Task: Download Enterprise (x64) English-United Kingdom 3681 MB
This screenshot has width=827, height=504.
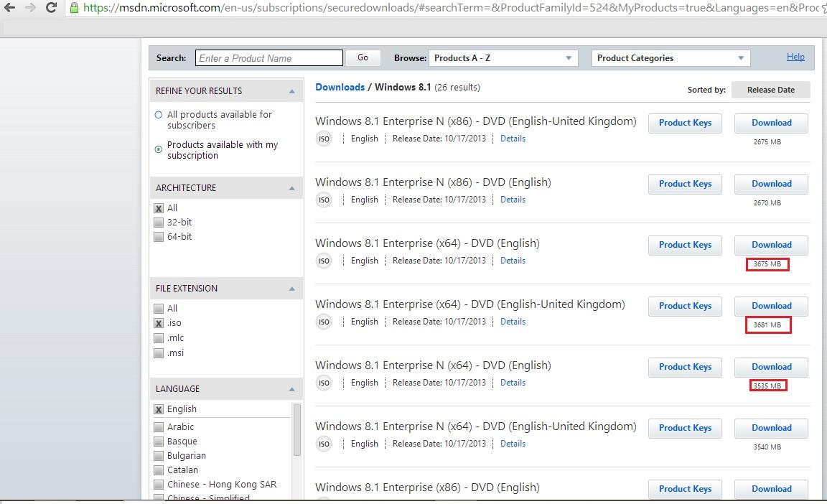Action: [771, 307]
